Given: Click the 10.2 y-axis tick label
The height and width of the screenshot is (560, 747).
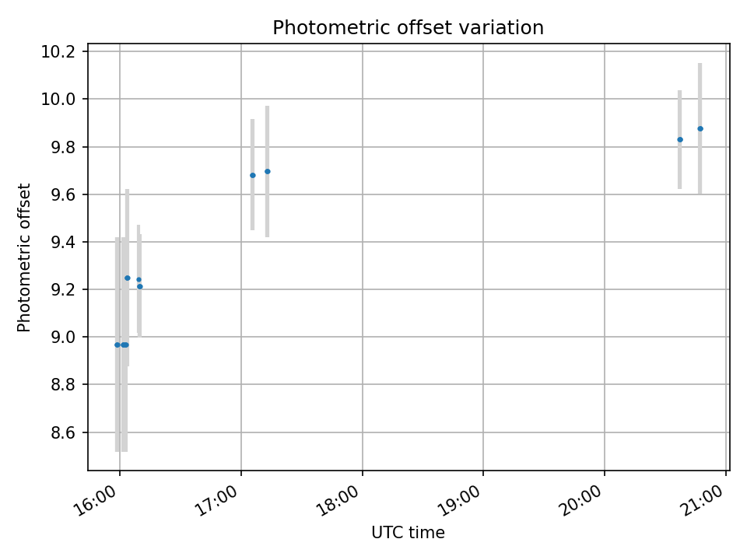Looking at the screenshot, I should click(x=58, y=52).
